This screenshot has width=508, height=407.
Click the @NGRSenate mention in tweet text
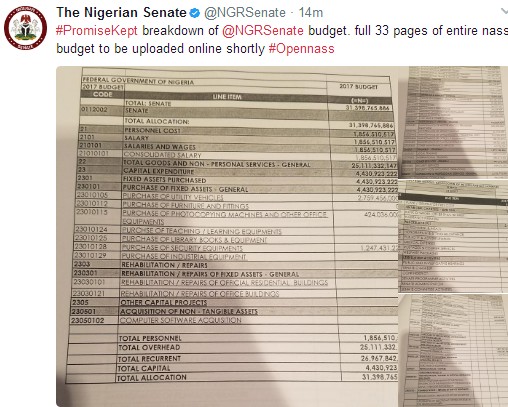263,31
